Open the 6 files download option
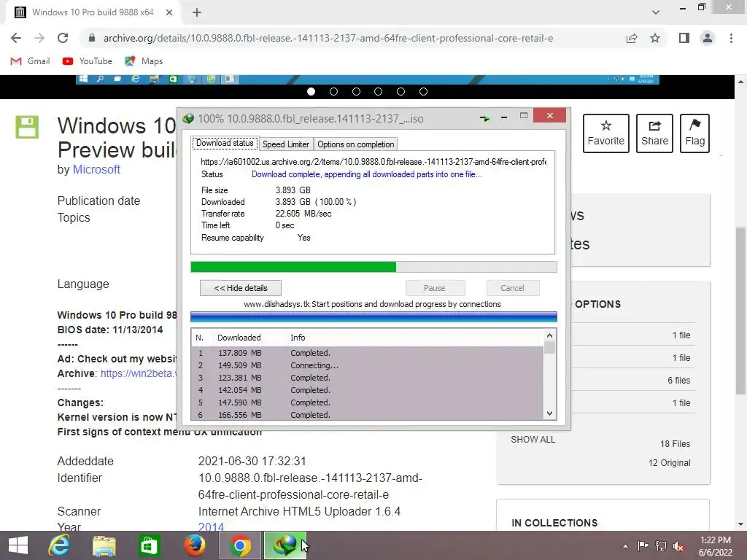 [x=678, y=381]
